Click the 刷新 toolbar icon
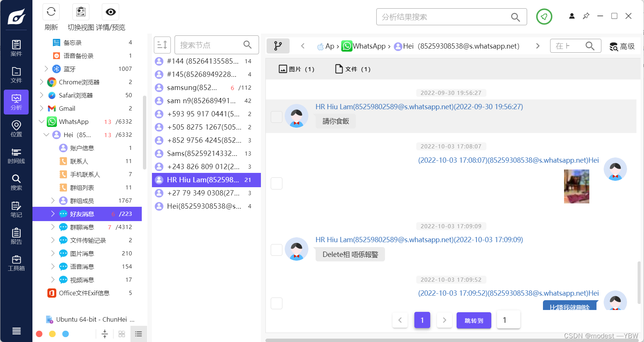 (x=51, y=12)
